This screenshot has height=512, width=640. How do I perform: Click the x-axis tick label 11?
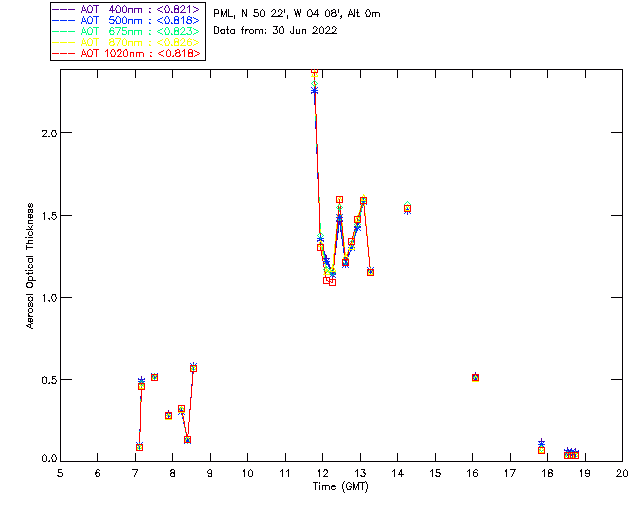coord(285,474)
